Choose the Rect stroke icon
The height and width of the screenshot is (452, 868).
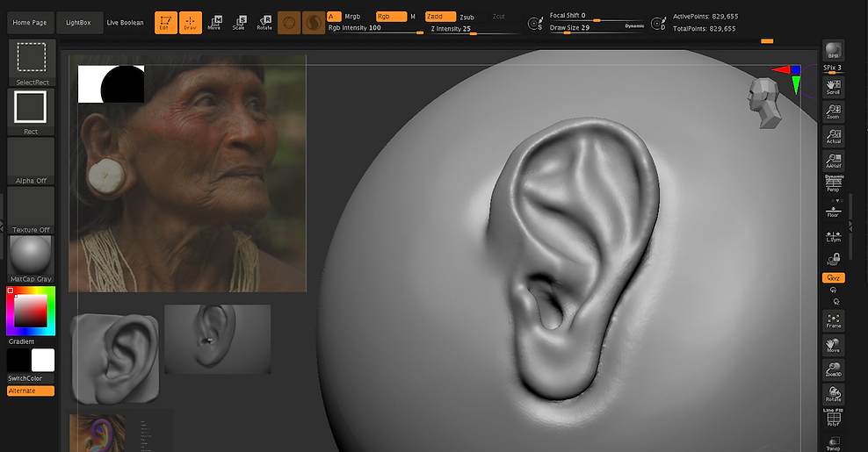tap(31, 111)
